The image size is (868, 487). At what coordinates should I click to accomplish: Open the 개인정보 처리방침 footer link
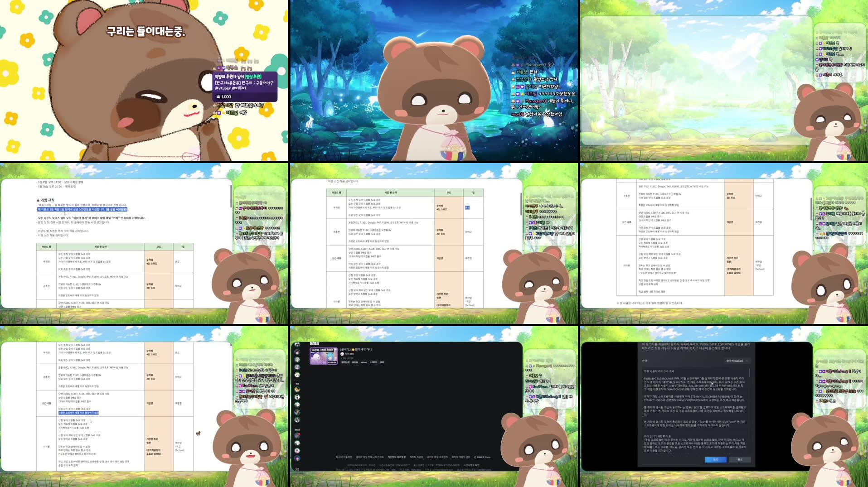pyautogui.click(x=397, y=457)
